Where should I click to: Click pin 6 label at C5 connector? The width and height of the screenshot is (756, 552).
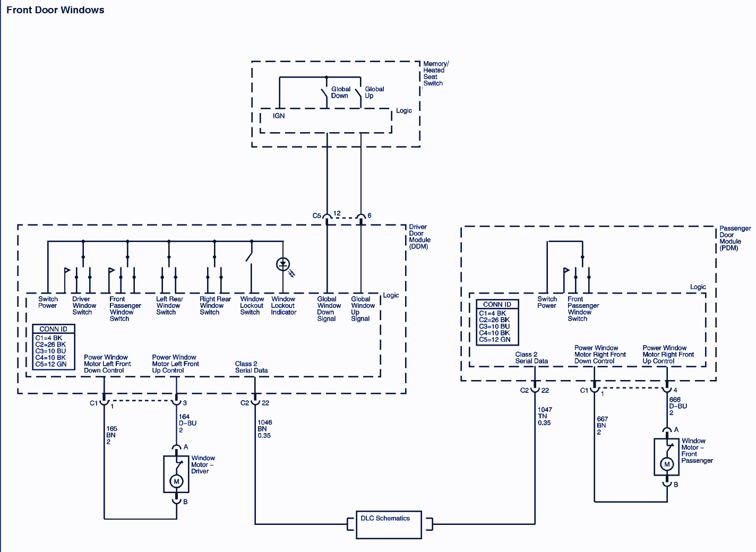370,215
